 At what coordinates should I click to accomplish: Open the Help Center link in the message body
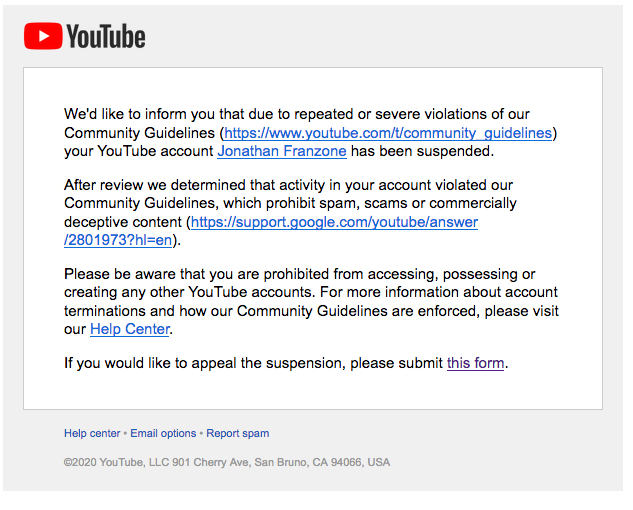tap(130, 329)
